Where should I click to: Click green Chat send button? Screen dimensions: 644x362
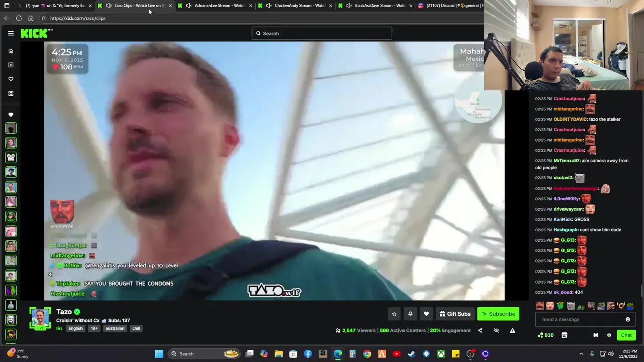(x=626, y=335)
